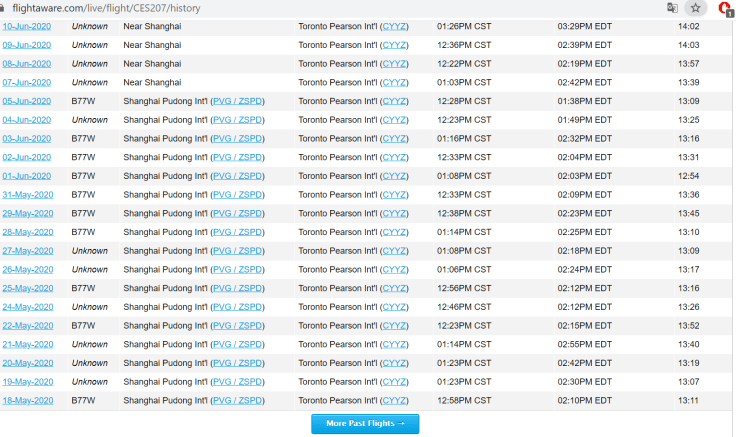Click PVG / ZSPD link in 18-May-2020 row
Screen dimensions: 736x437
click(237, 400)
